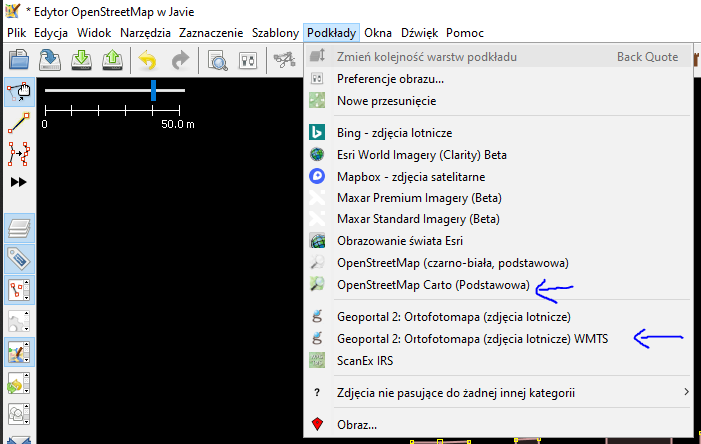Click the Undo yellow arrow icon

[x=148, y=60]
